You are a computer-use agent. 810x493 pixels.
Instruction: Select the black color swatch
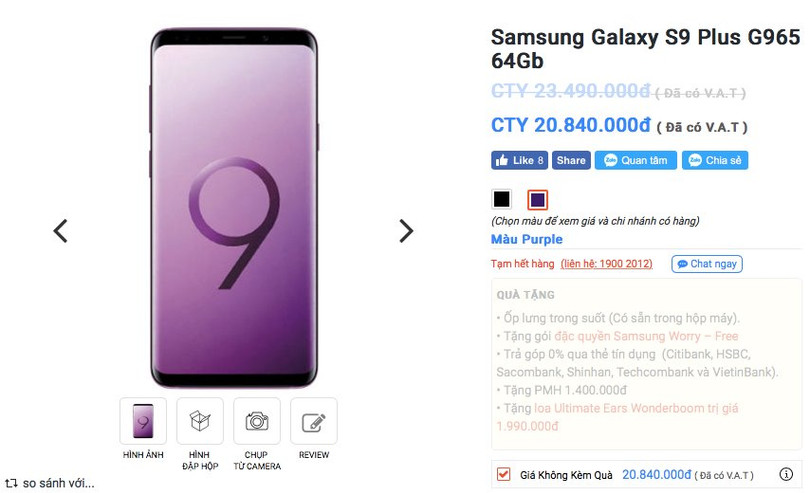[502, 199]
